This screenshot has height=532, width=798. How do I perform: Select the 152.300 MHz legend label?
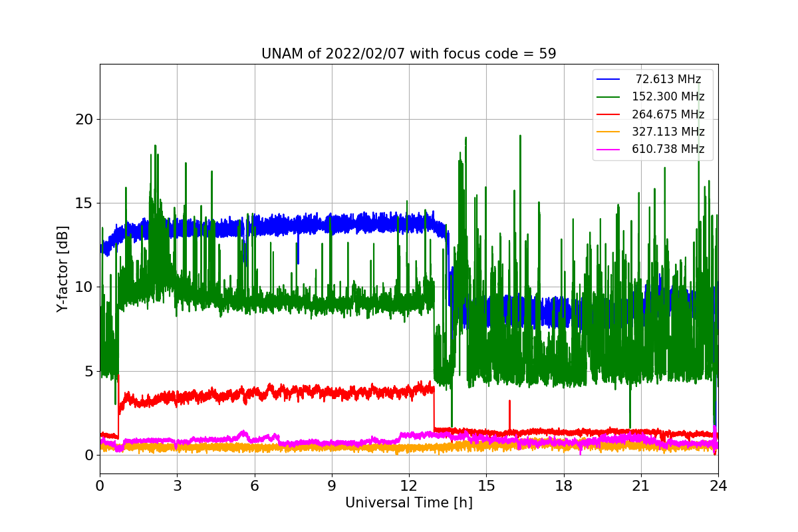668,96
